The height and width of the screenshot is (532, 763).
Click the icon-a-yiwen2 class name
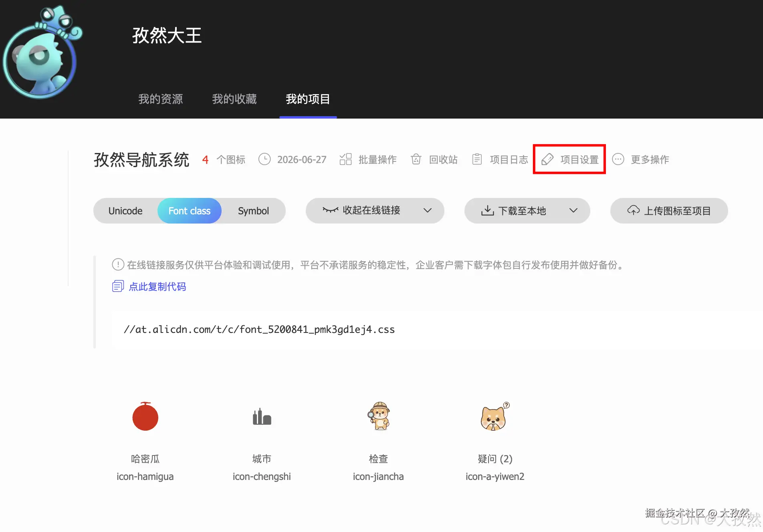point(495,477)
